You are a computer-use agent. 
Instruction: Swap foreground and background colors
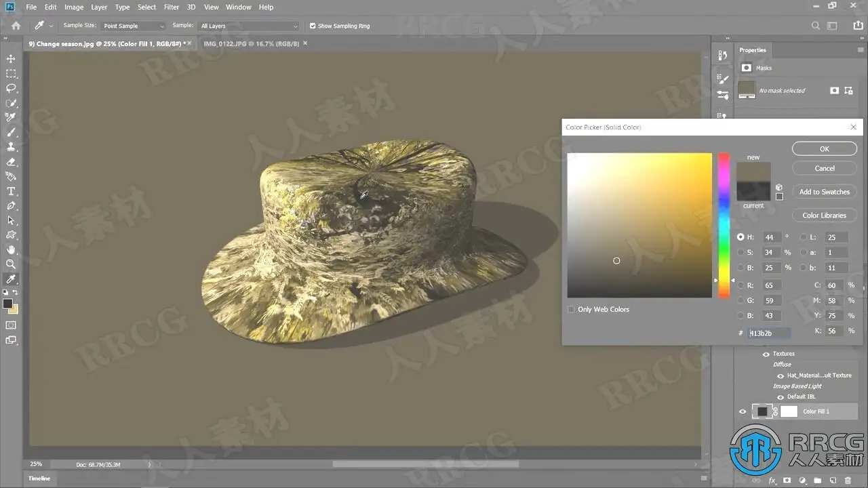[16, 293]
